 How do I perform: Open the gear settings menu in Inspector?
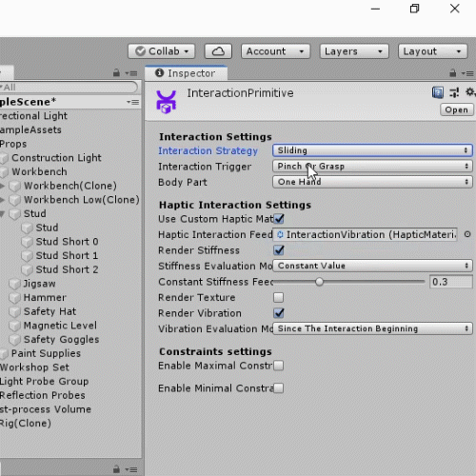coord(470,92)
